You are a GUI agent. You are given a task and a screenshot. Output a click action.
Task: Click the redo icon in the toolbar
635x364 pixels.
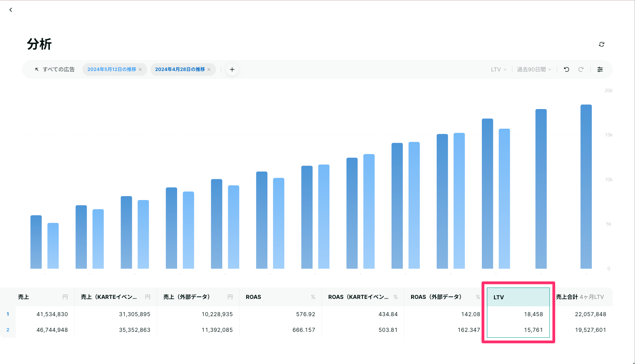coord(581,69)
